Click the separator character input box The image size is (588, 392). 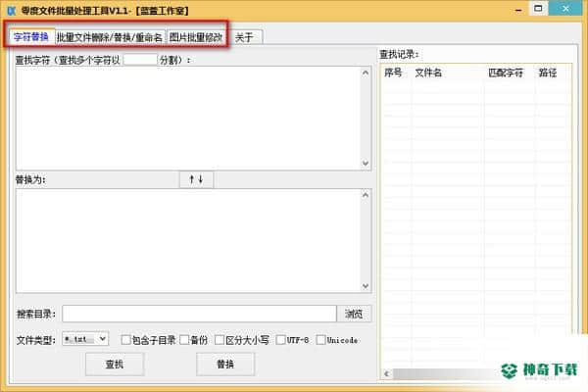[x=140, y=60]
